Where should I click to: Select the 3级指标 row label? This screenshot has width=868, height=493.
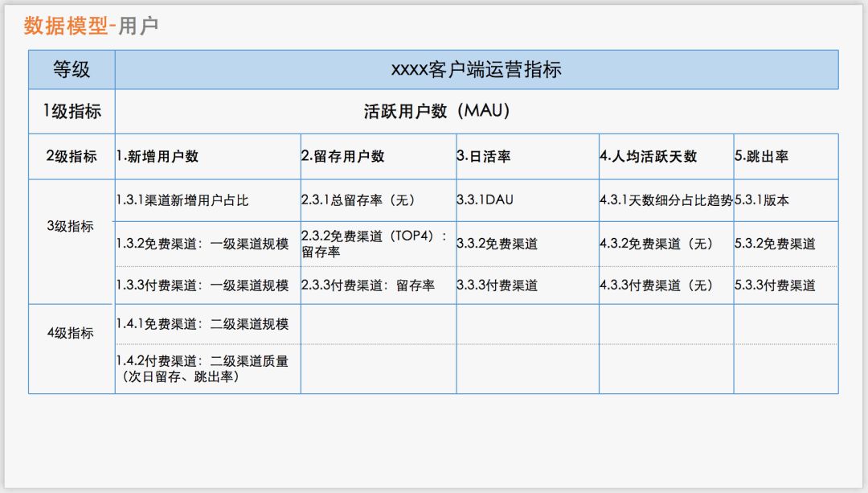pos(71,227)
